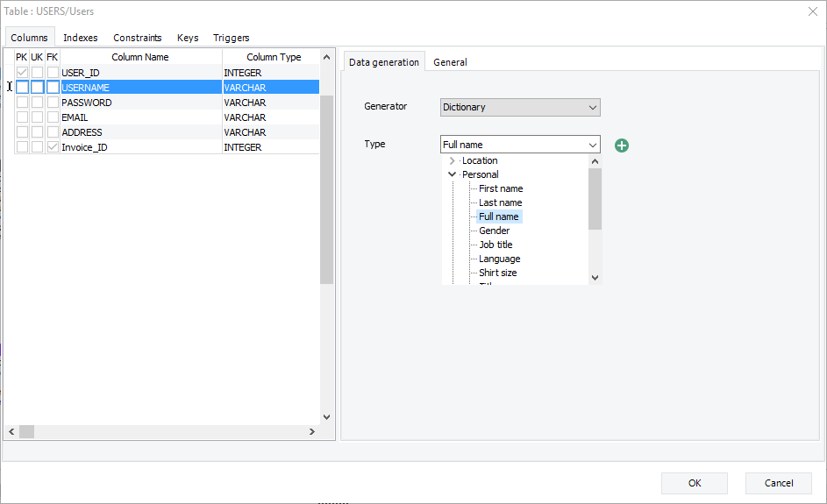The width and height of the screenshot is (827, 504).
Task: Click the green plus add type icon
Action: click(622, 145)
